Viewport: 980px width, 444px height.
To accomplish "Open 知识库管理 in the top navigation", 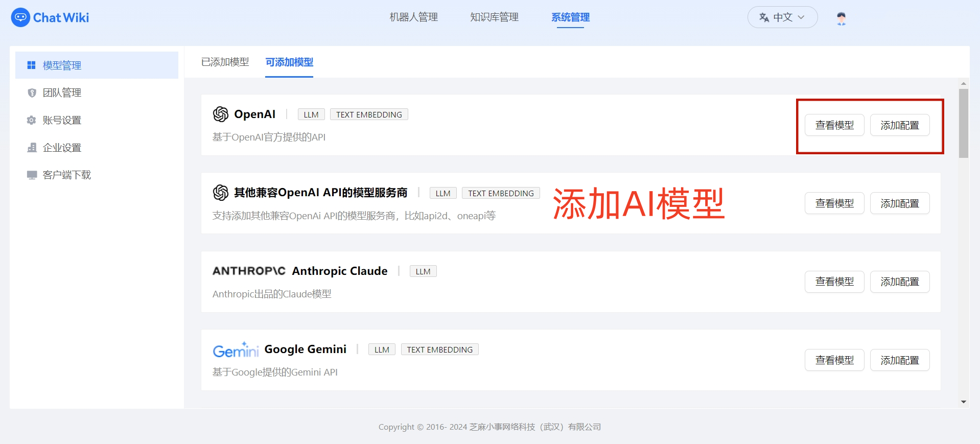I will pos(494,17).
